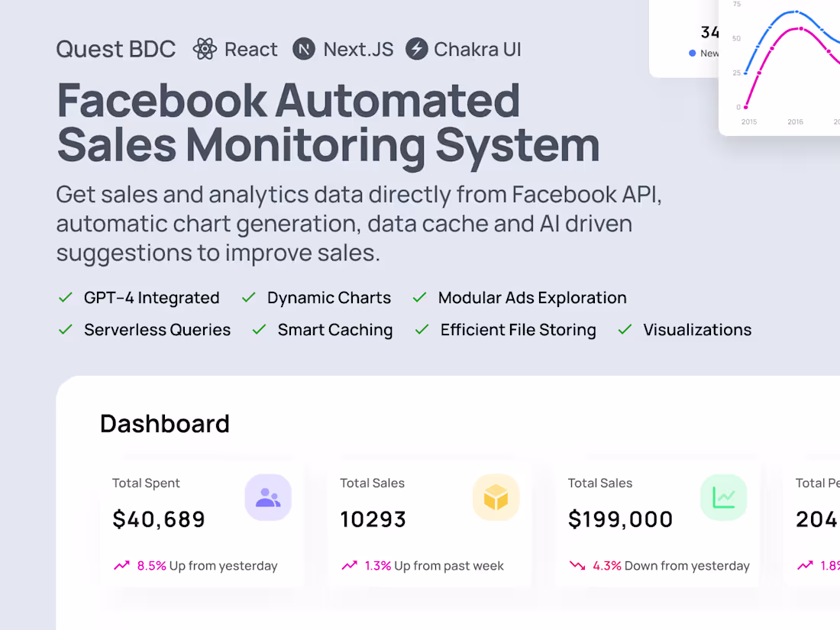Screen dimensions: 840x630
Task: Click the Modular Ads Exploration feature label
Action: 531,297
